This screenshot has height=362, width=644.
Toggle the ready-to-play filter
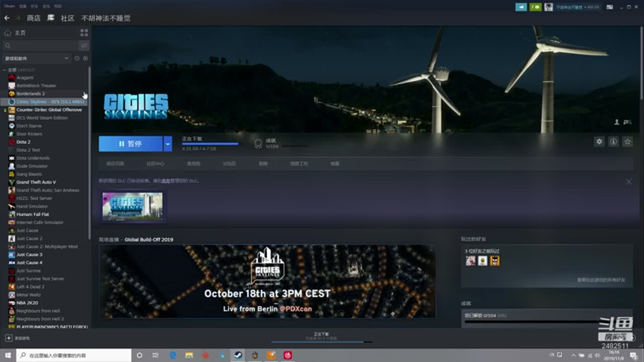pyautogui.click(x=85, y=58)
